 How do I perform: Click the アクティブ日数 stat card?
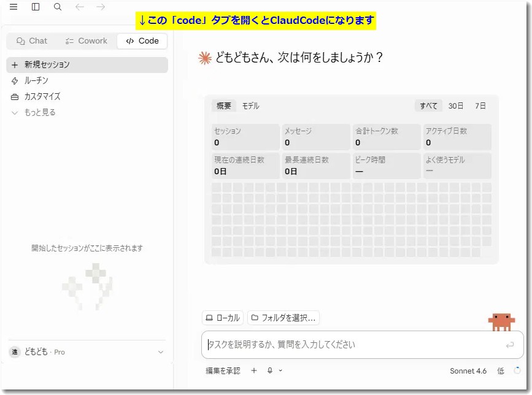coord(457,137)
